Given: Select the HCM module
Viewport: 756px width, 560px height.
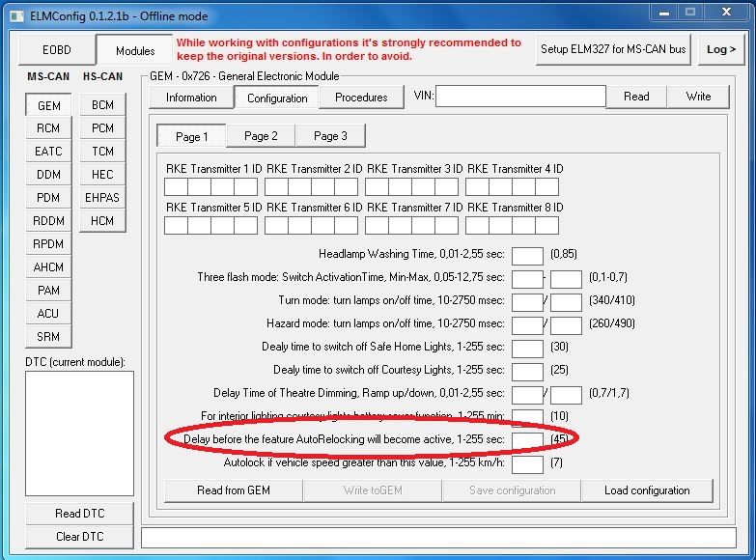Looking at the screenshot, I should click(102, 221).
